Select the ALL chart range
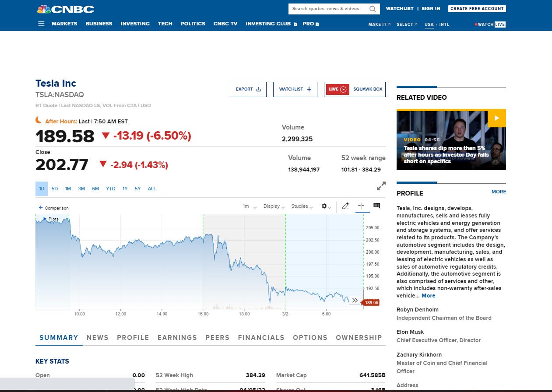 click(x=151, y=189)
